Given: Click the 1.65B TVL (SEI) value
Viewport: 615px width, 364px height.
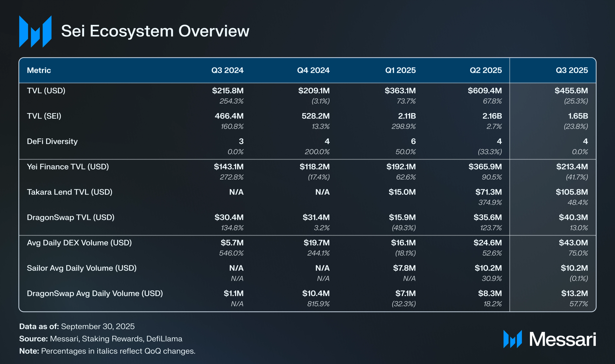Looking at the screenshot, I should click(578, 116).
